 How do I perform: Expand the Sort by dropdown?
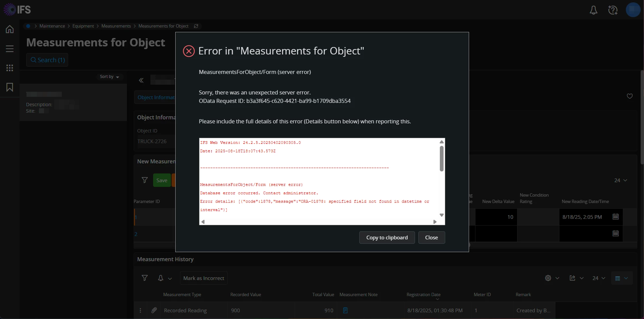pos(110,77)
